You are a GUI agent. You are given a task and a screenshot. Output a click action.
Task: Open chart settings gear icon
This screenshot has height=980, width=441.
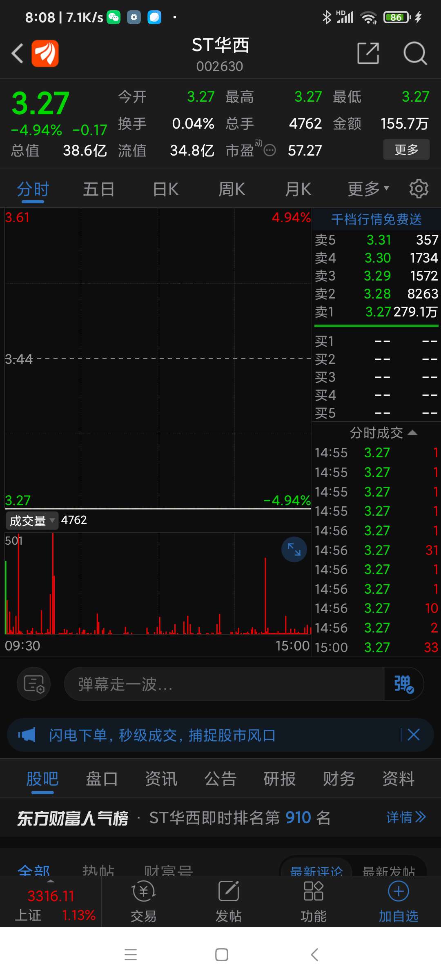pos(419,189)
